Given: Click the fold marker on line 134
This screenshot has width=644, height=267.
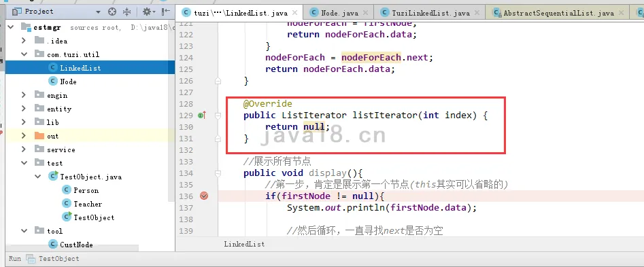Looking at the screenshot, I should click(218, 173).
